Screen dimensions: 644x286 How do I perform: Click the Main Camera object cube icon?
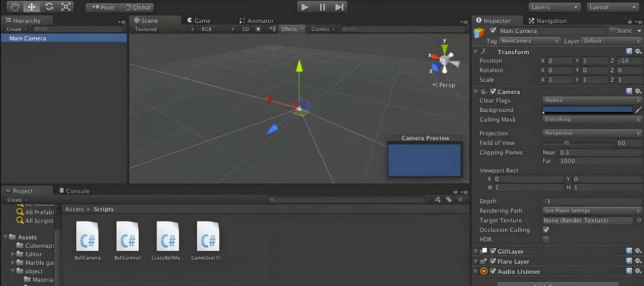[x=479, y=33]
